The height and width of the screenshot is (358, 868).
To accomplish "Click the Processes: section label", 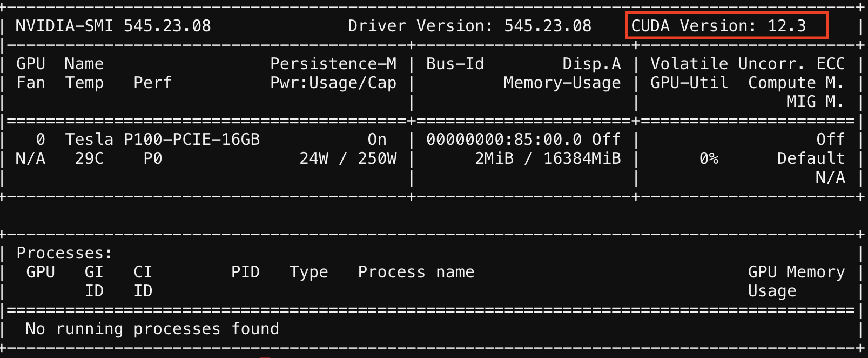I will 64,253.
